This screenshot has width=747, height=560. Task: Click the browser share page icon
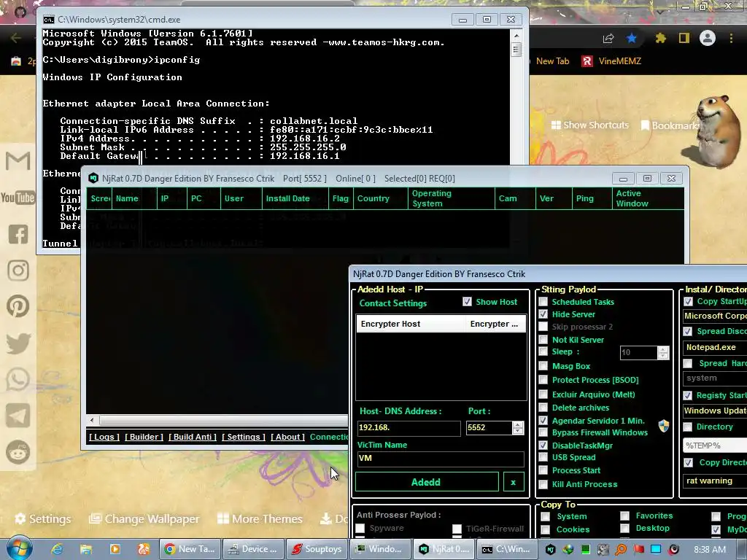pos(608,38)
